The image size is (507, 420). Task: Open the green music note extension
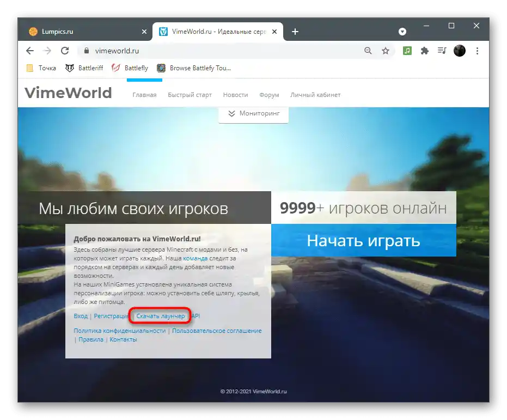point(407,51)
